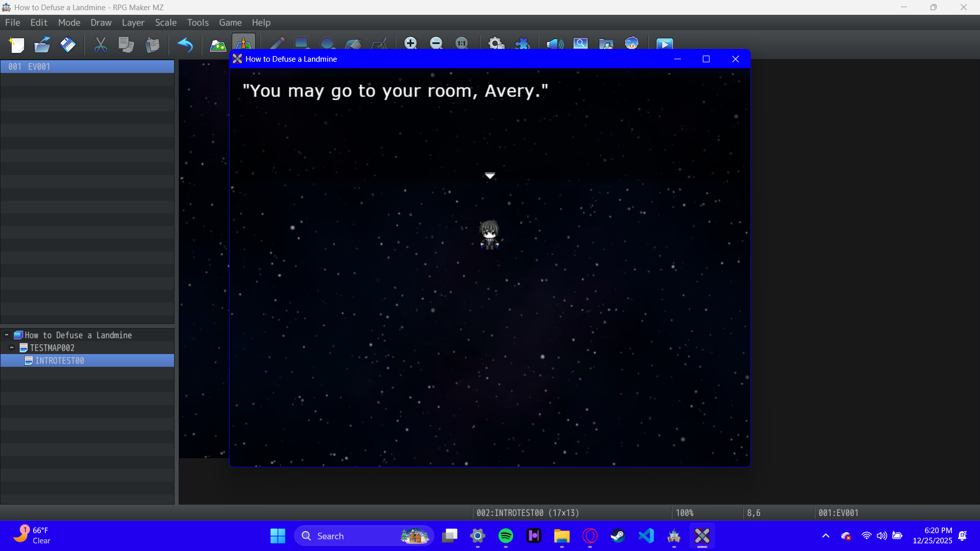Open Plugin Manager puzzle icon
The image size is (980, 551).
[522, 43]
